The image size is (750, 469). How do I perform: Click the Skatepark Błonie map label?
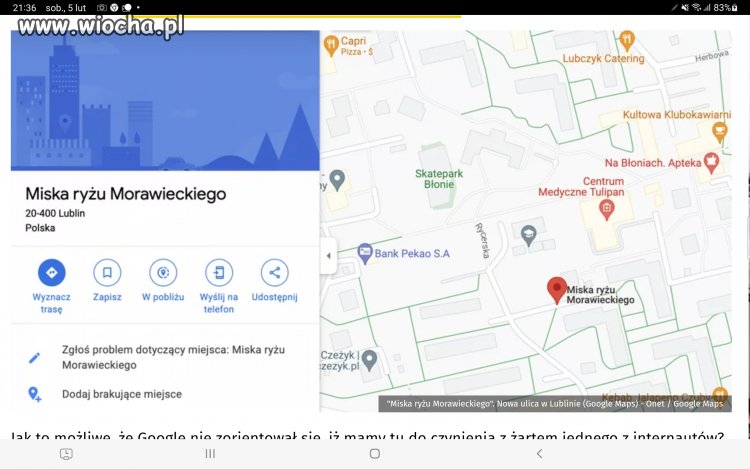[439, 179]
